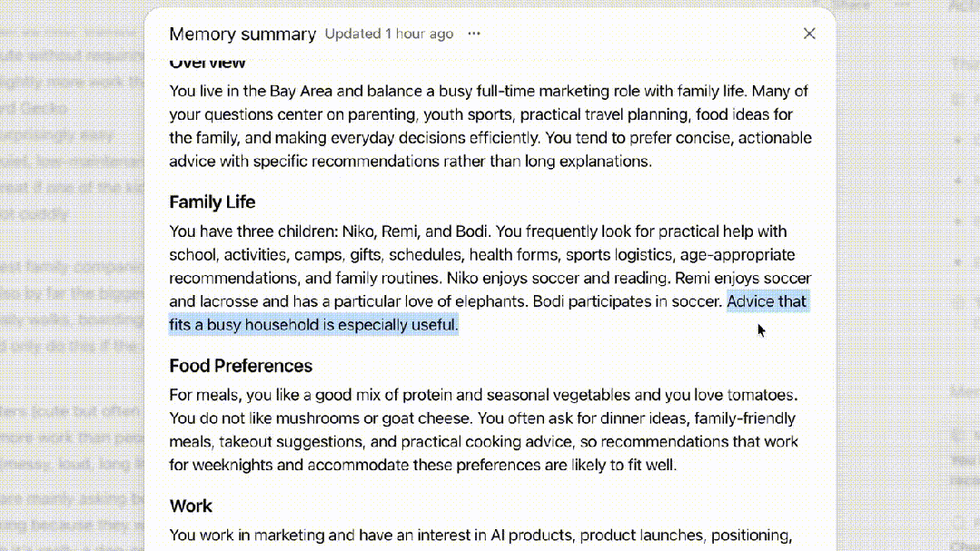Image resolution: width=980 pixels, height=551 pixels.
Task: Select the Work section heading
Action: 191,506
